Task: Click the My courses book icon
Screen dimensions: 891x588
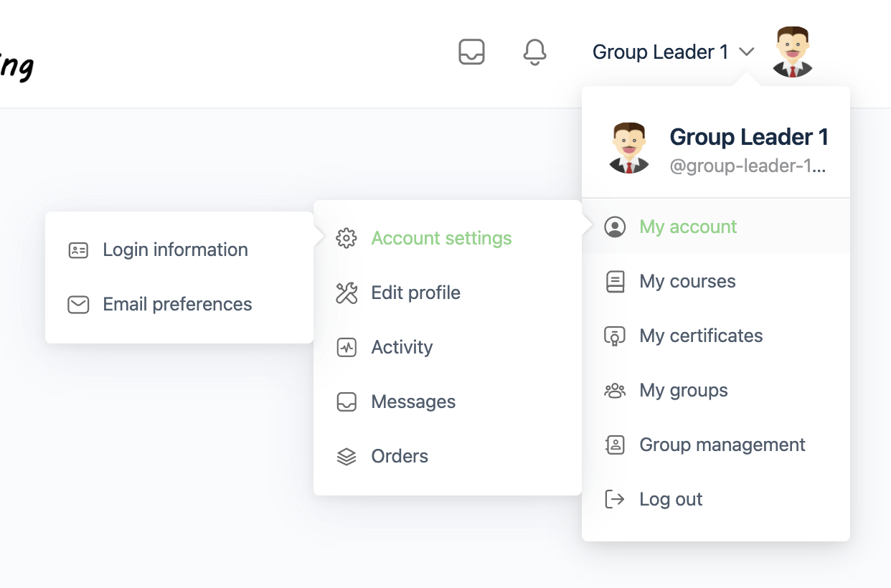Action: point(615,281)
